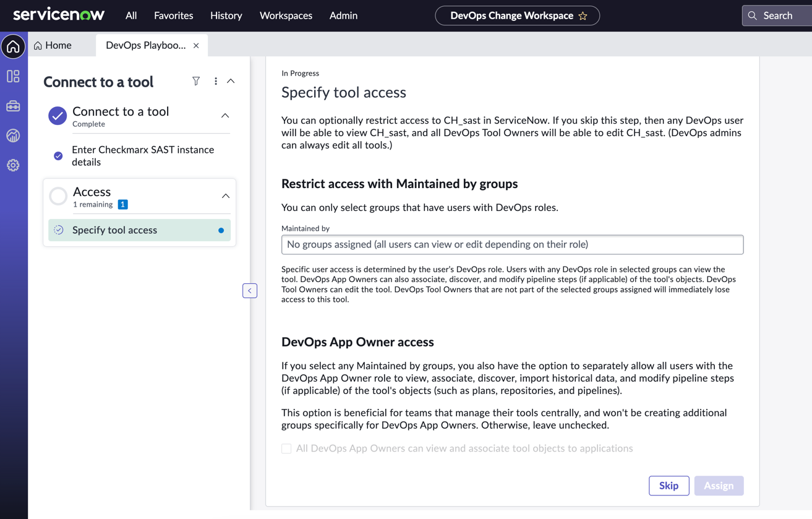The image size is (812, 519).
Task: Open the History menu
Action: [x=226, y=15]
